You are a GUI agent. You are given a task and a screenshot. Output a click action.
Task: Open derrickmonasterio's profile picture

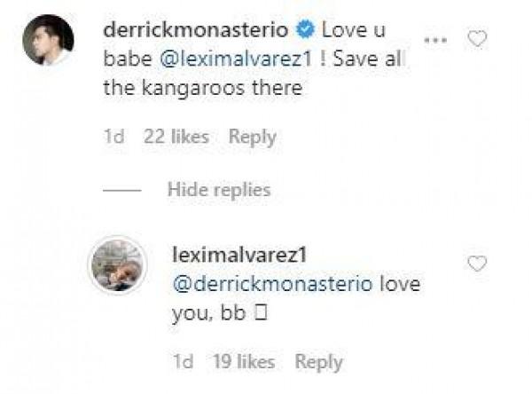[46, 40]
